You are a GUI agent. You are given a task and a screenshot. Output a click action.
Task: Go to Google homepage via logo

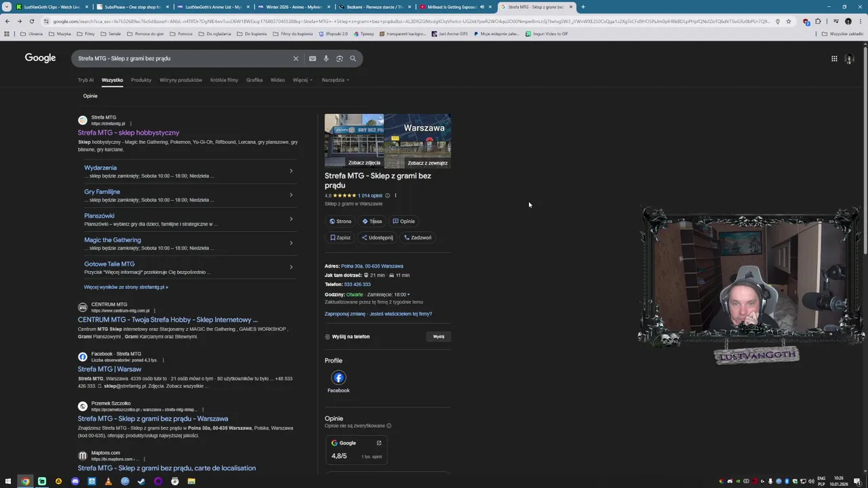(40, 58)
